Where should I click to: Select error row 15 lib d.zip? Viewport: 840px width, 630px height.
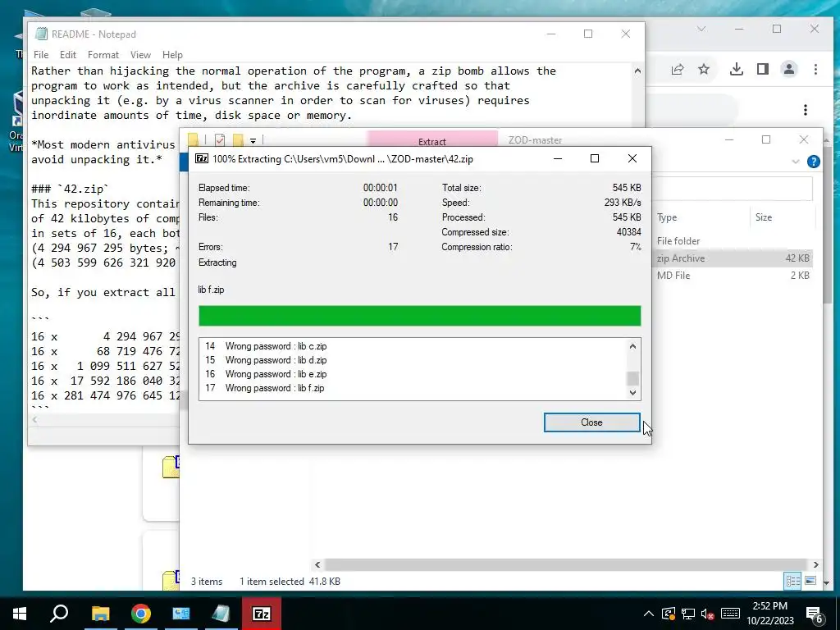click(414, 360)
